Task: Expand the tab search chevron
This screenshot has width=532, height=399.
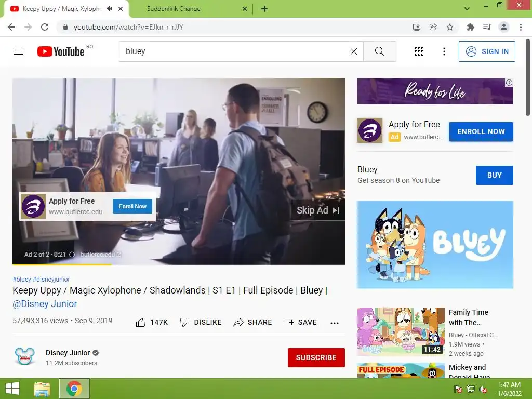Action: tap(467, 9)
